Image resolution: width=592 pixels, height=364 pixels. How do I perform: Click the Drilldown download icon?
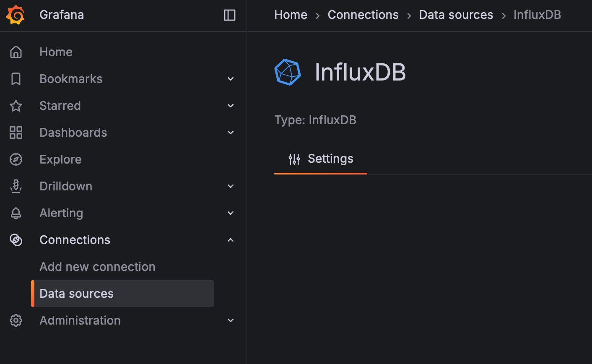click(x=16, y=186)
